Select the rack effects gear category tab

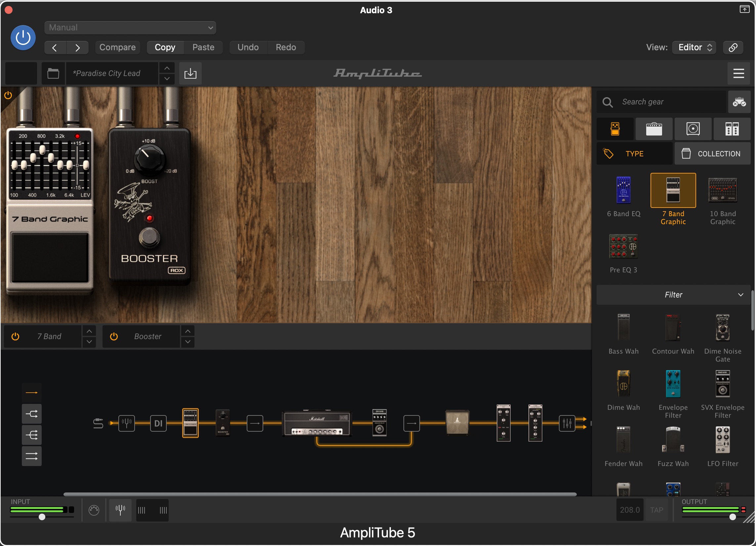(732, 129)
